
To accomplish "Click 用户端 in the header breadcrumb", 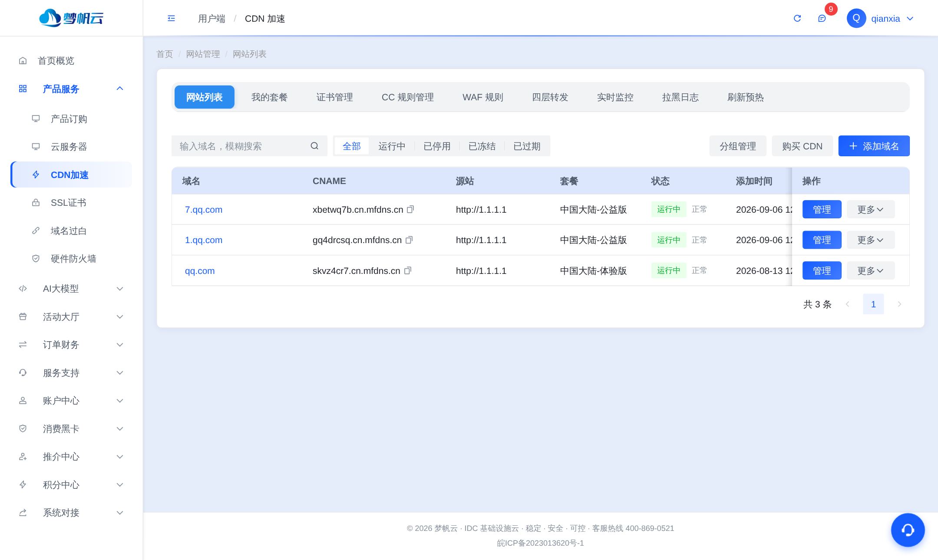I will 211,19.
